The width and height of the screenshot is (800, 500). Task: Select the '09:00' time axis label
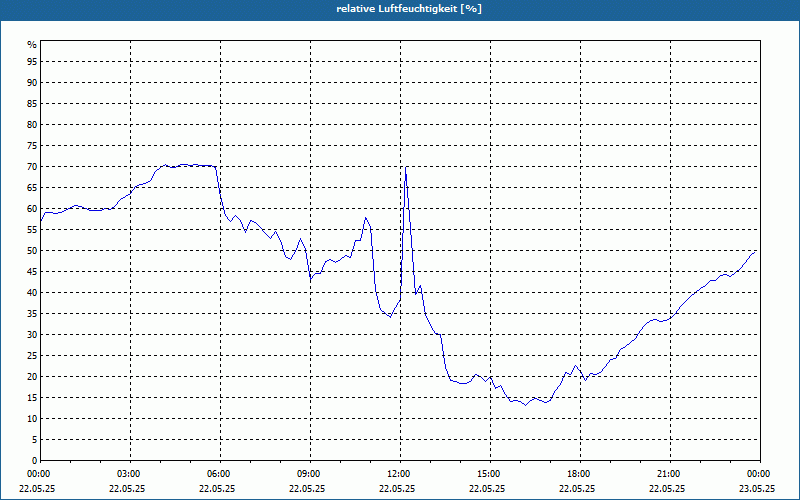[x=308, y=474]
